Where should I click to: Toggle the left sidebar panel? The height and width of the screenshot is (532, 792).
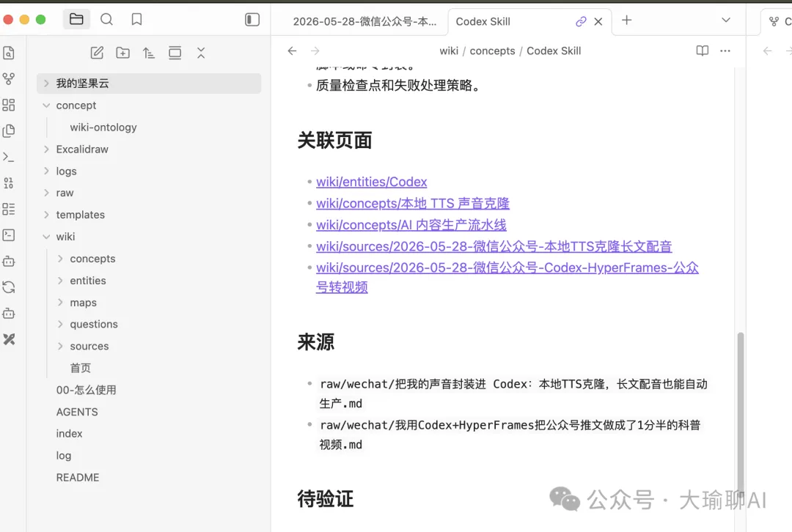click(252, 20)
